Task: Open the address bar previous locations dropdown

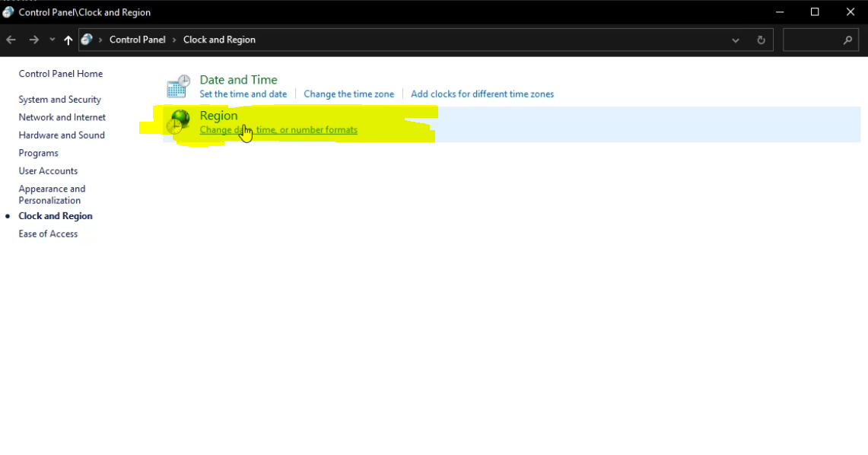Action: pyautogui.click(x=735, y=40)
